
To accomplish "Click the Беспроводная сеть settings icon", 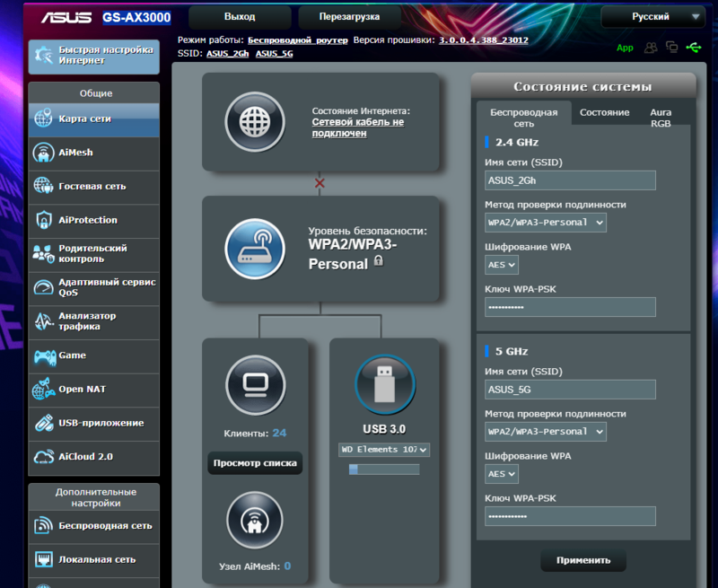I will 43,526.
